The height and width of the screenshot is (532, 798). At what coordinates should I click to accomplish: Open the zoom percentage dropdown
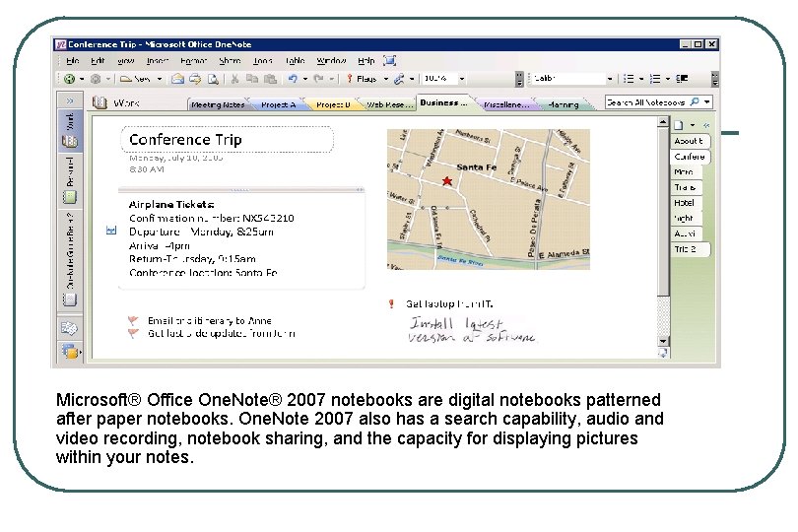(x=462, y=79)
